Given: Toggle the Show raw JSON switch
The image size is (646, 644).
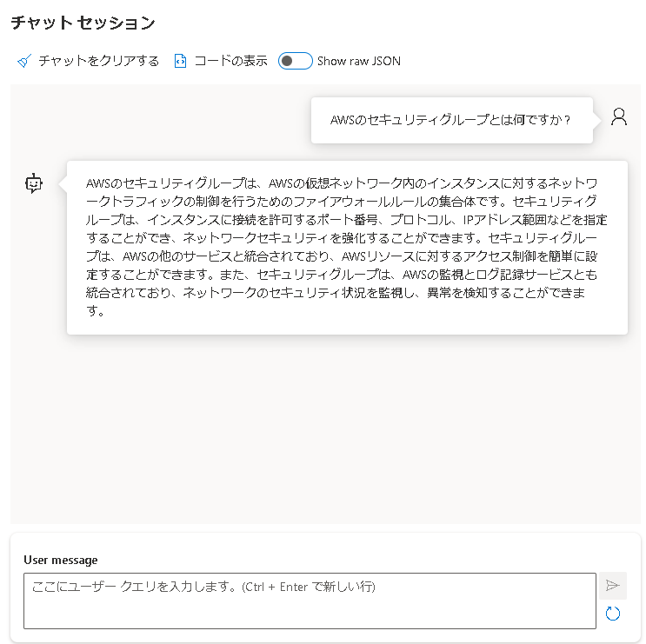Looking at the screenshot, I should tap(295, 61).
